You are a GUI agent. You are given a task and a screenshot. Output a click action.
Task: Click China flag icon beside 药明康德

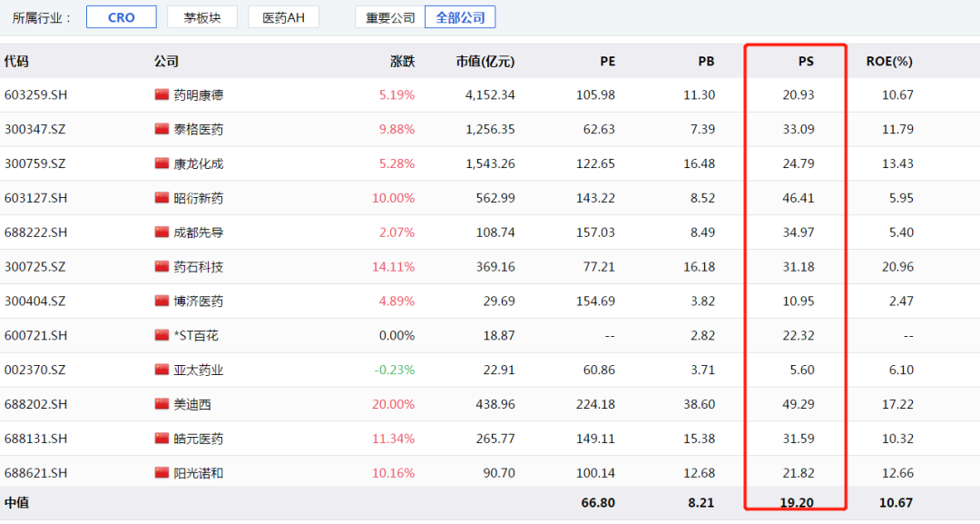point(162,94)
